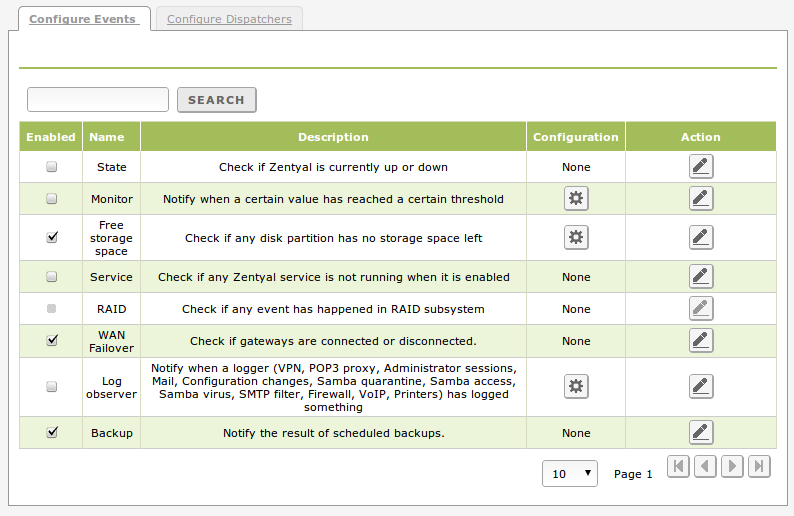Open Monitor configuration gear

(576, 199)
